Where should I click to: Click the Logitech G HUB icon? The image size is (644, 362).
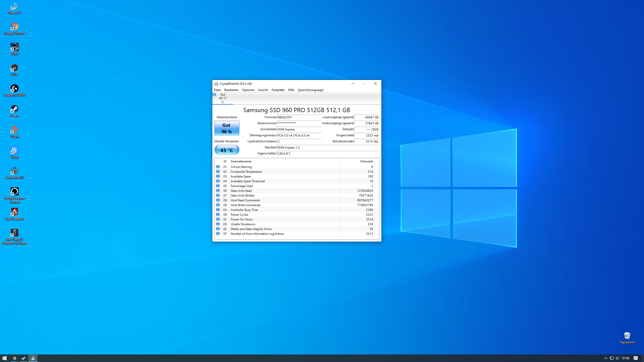pyautogui.click(x=14, y=89)
